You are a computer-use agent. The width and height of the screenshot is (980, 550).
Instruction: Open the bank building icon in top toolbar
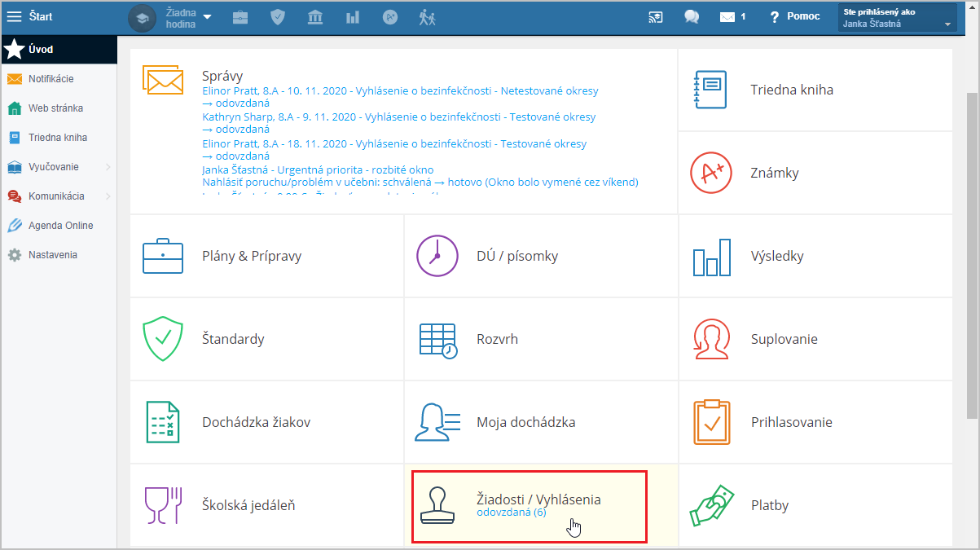(x=315, y=17)
